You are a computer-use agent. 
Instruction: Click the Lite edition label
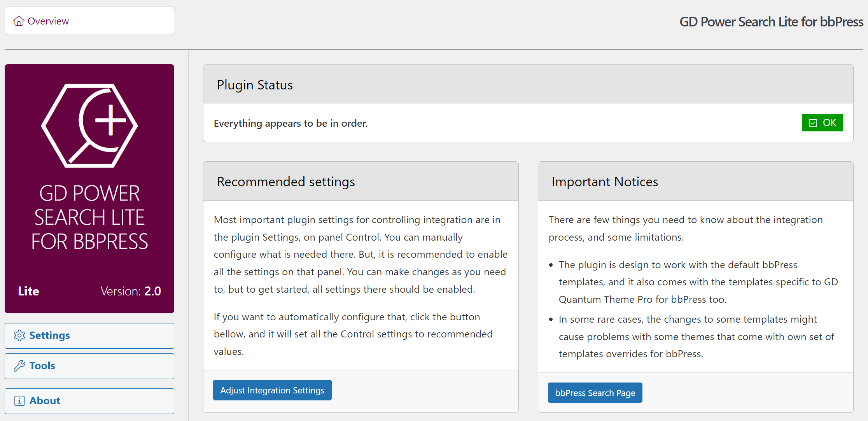[x=28, y=291]
